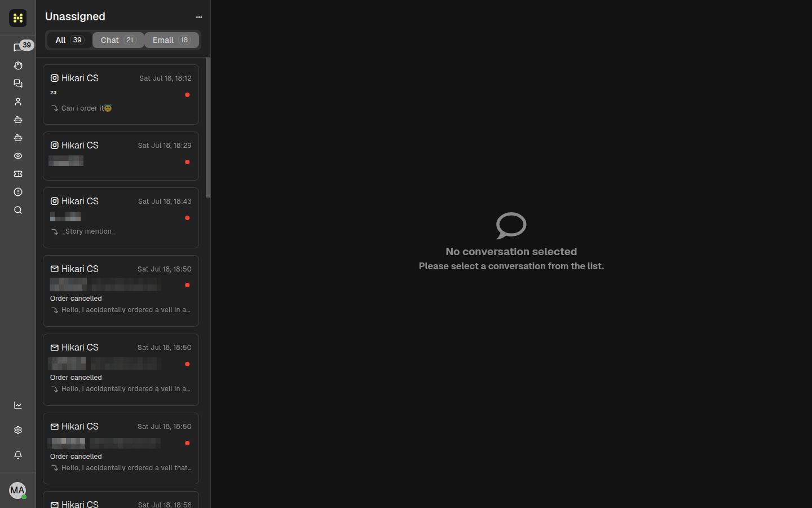Open the raised-hand icon in sidebar
This screenshot has height=508, width=812.
[18, 65]
